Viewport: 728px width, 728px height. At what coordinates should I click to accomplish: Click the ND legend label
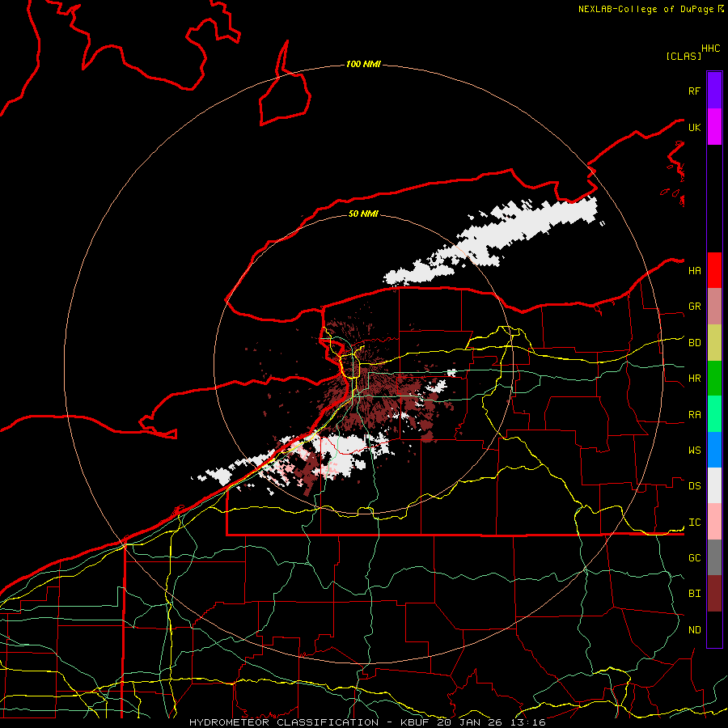[694, 630]
